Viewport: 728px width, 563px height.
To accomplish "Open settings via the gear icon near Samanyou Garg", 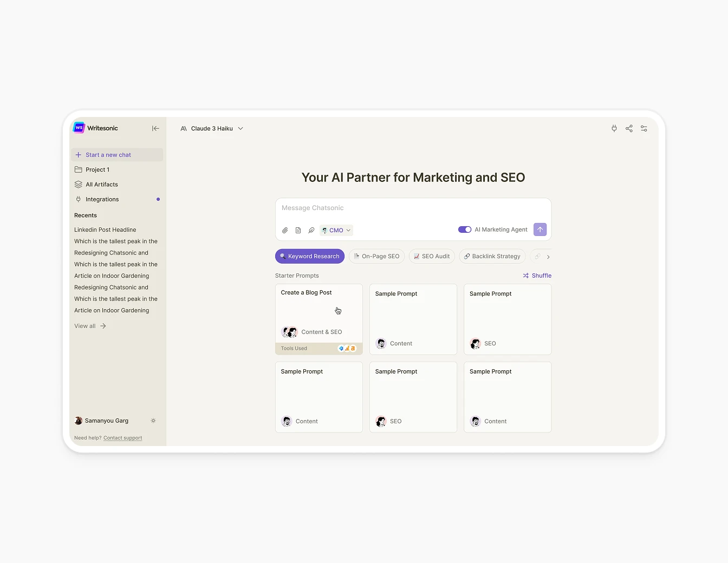I will point(153,420).
